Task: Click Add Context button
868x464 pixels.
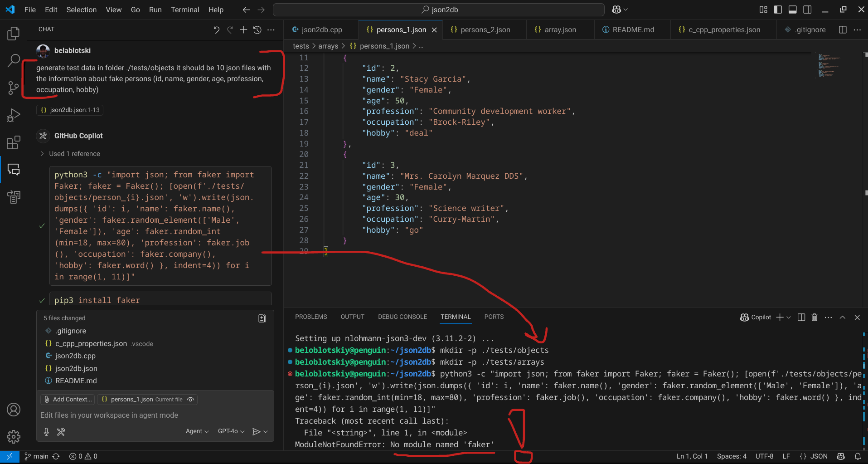Action: pos(68,400)
